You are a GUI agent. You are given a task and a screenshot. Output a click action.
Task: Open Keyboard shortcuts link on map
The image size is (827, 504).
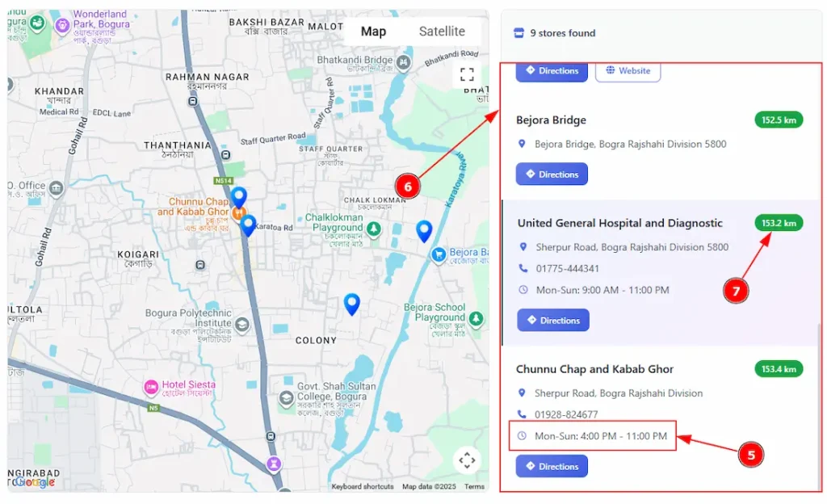coord(363,486)
